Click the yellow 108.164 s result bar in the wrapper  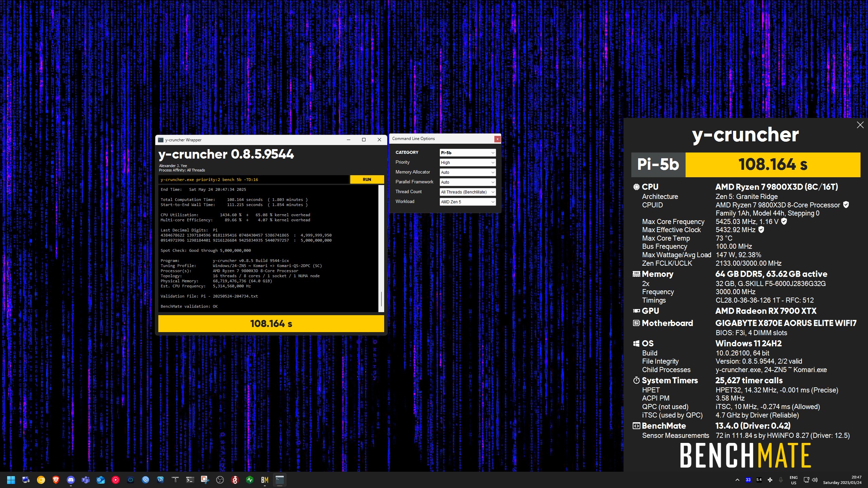(271, 324)
